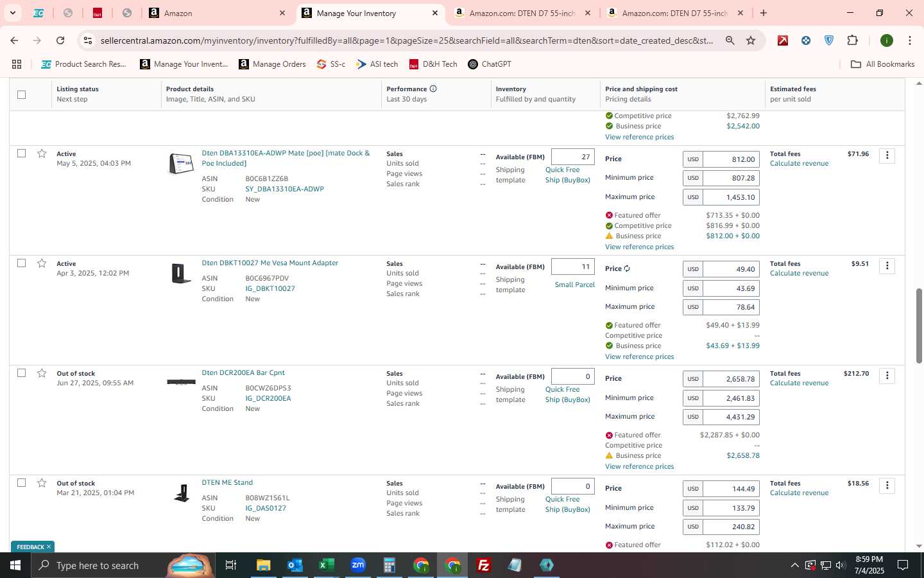Screen dimensions: 924x578
Task: Open the site information icon in address bar
Action: pyautogui.click(x=88, y=40)
